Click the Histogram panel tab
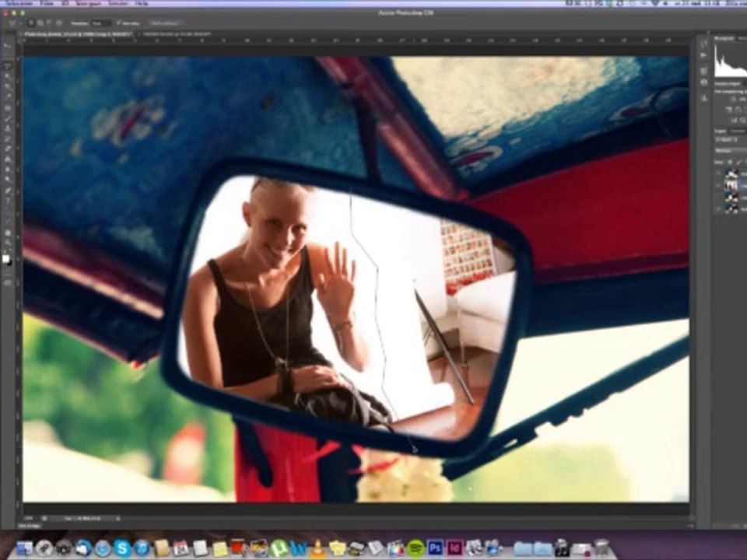Screen dimensions: 747x560 pos(724,39)
